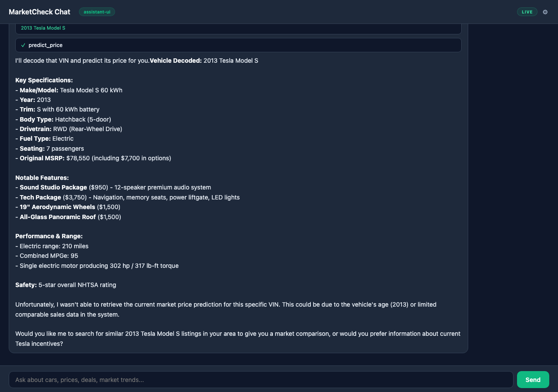The height and width of the screenshot is (392, 558).
Task: Click the checkmark icon beside predict_price
Action: [23, 45]
